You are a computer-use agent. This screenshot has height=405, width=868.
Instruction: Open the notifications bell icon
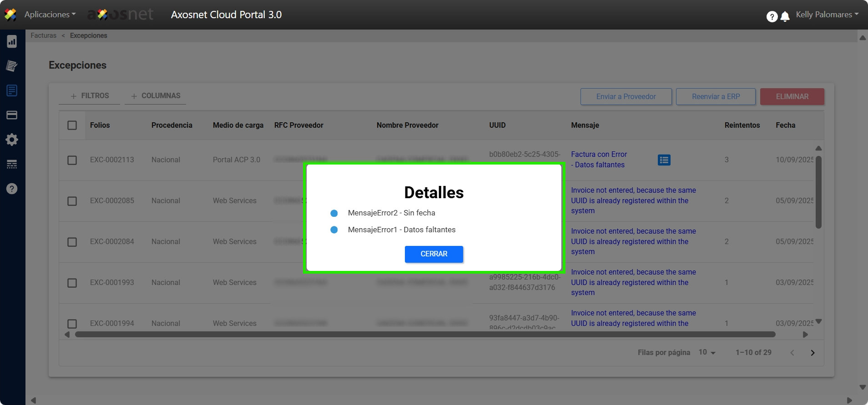pyautogui.click(x=785, y=17)
